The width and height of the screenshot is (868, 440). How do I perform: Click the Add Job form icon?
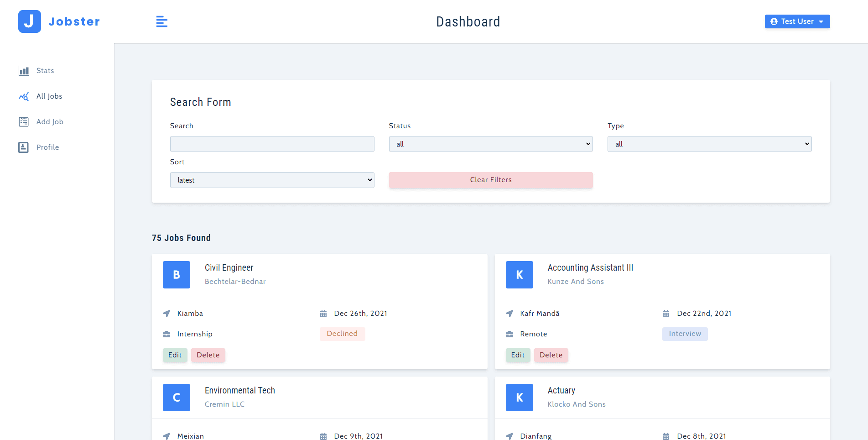coord(24,122)
